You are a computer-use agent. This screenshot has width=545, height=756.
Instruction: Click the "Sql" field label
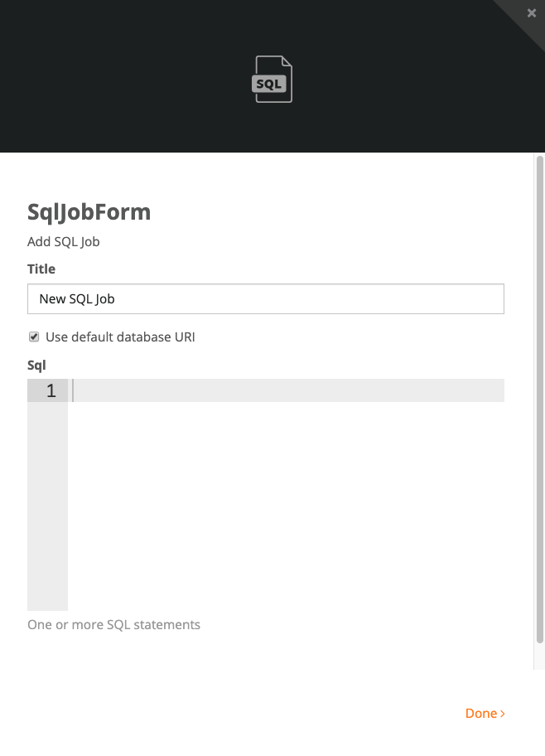(36, 365)
